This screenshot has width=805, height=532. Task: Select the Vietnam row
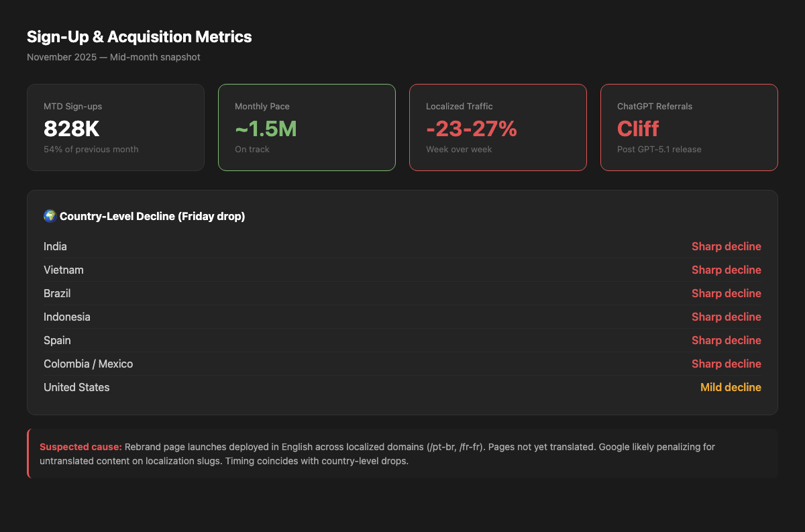tap(402, 270)
